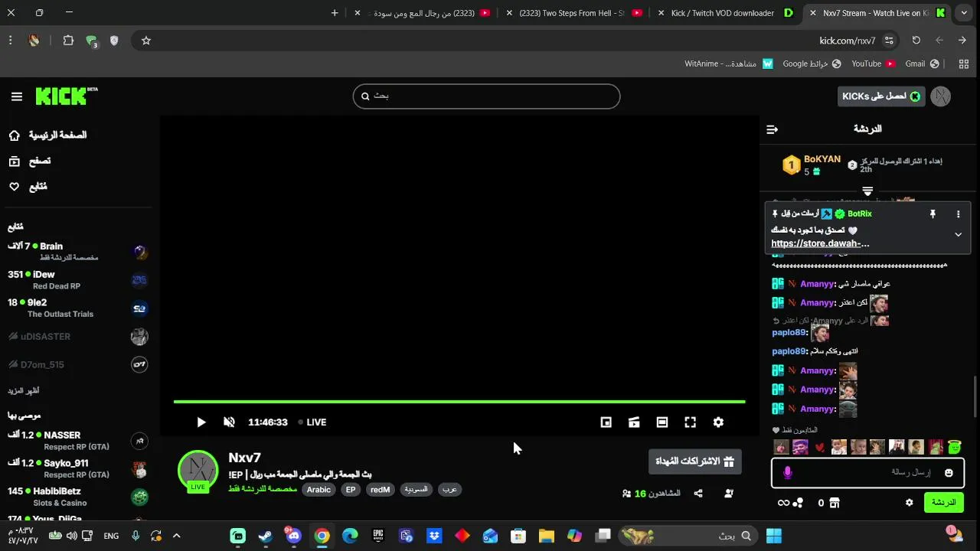Reload the page
Image resolution: width=980 pixels, height=551 pixels.
coord(916,41)
